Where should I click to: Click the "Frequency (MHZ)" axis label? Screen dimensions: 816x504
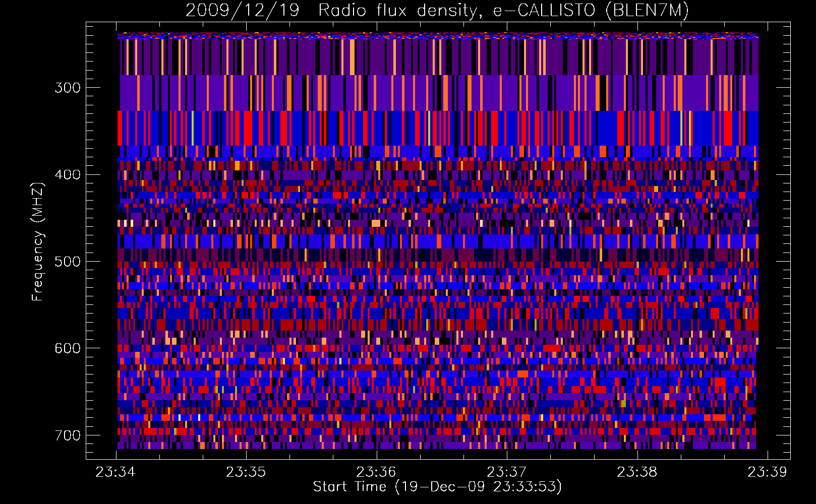click(38, 241)
